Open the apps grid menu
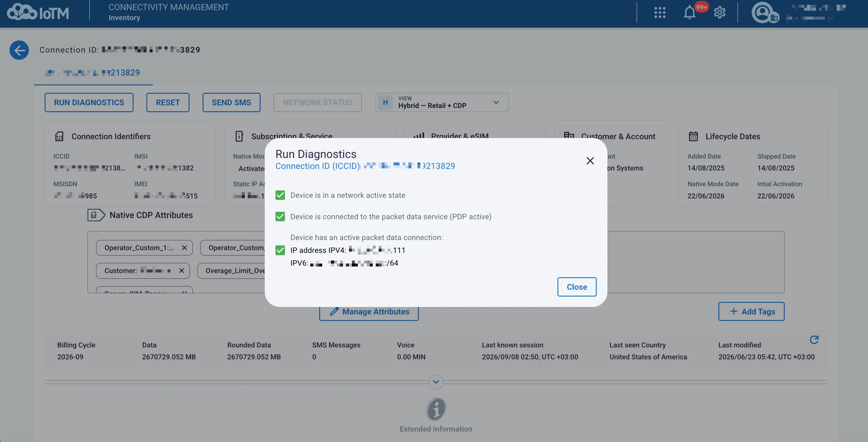Screen dimensions: 868x442 [x=660, y=12]
